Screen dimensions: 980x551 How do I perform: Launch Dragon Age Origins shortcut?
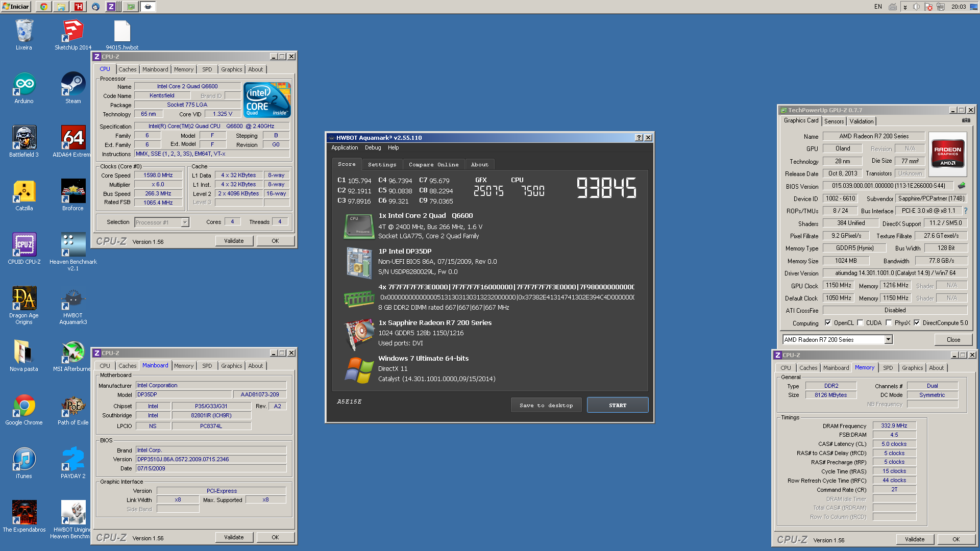coord(24,306)
